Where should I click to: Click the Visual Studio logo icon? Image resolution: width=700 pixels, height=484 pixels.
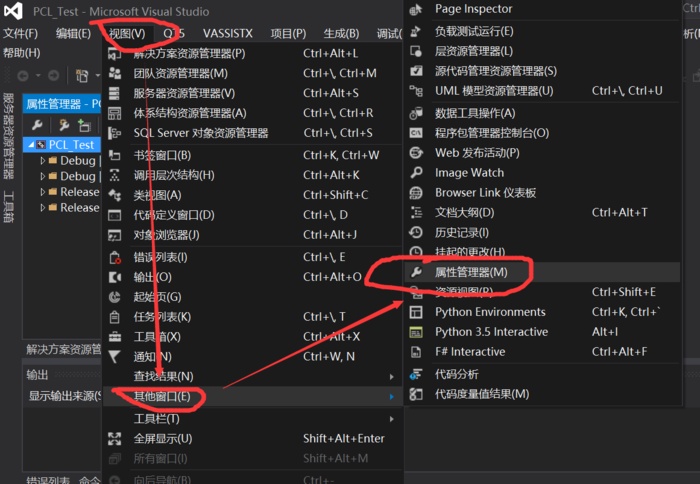[x=13, y=11]
